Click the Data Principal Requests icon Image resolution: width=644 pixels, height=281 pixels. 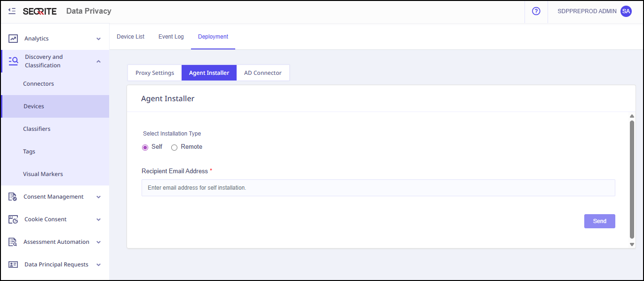[x=13, y=265]
